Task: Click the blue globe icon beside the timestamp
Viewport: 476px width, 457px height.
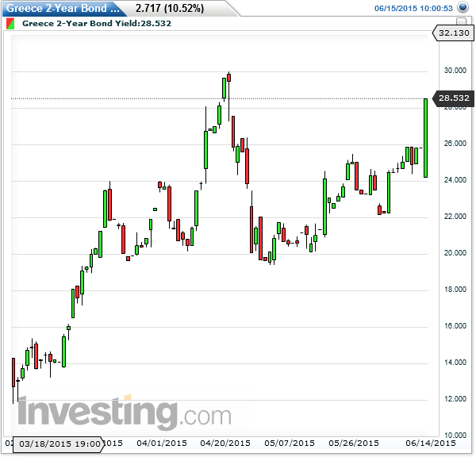Action: 463,7
